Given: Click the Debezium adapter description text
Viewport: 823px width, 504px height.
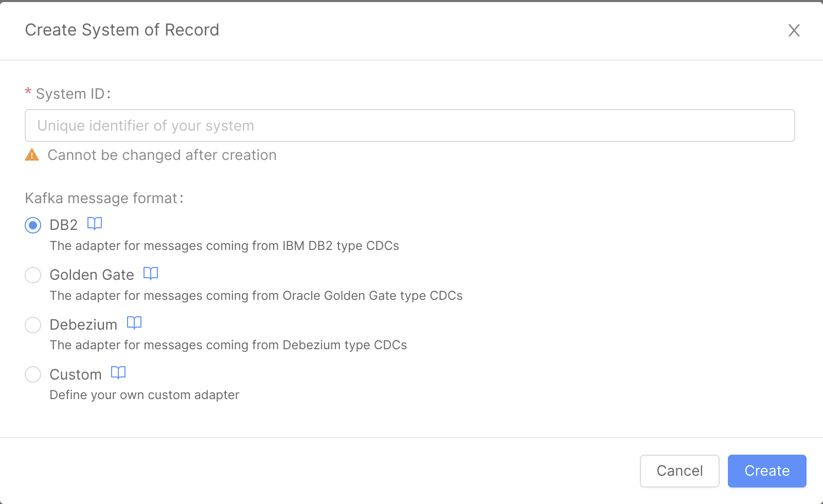Looking at the screenshot, I should [x=228, y=345].
